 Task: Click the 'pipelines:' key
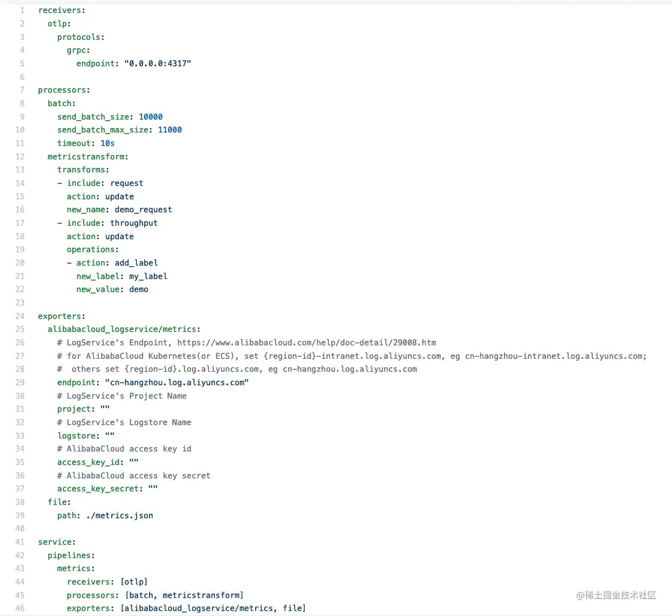tap(71, 555)
